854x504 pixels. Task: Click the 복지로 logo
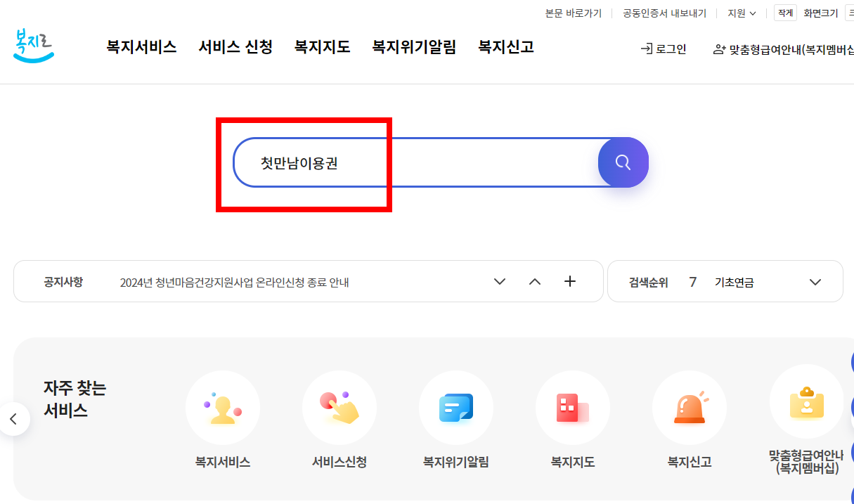(x=34, y=46)
